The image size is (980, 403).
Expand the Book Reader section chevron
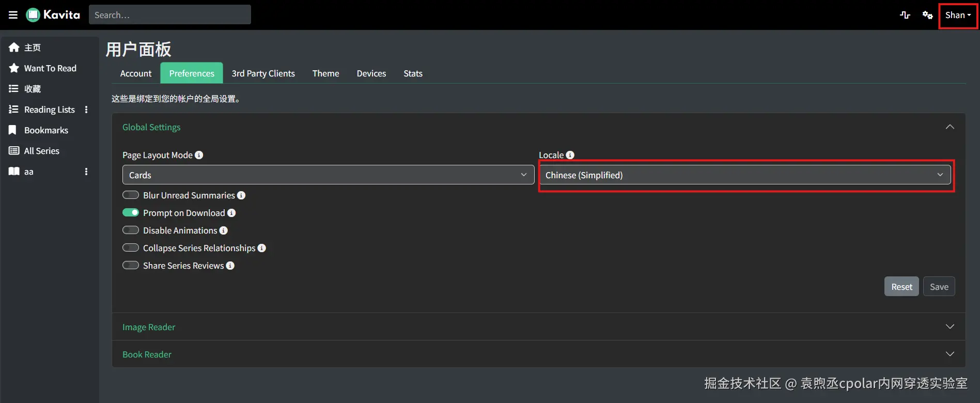950,354
